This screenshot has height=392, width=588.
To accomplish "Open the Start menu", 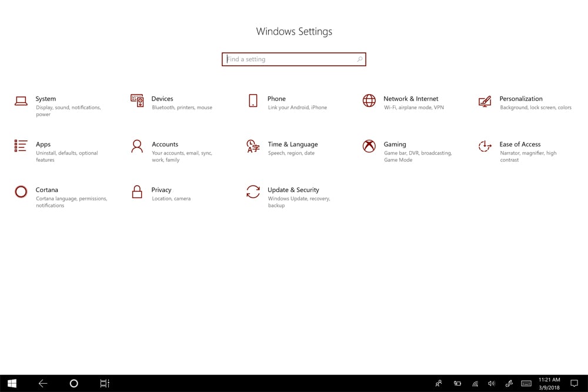I will pos(11,383).
